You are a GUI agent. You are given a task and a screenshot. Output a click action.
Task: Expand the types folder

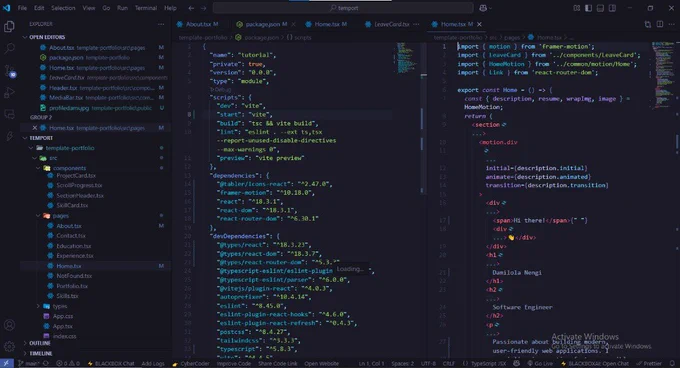[60, 306]
